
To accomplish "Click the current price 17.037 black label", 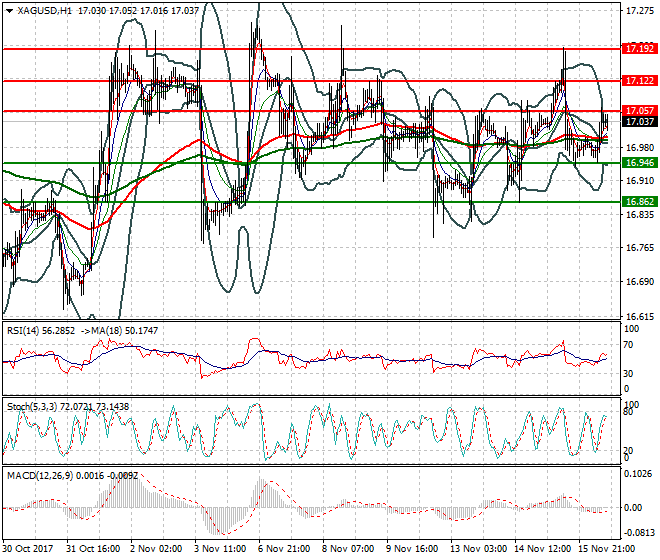I will 639,122.
